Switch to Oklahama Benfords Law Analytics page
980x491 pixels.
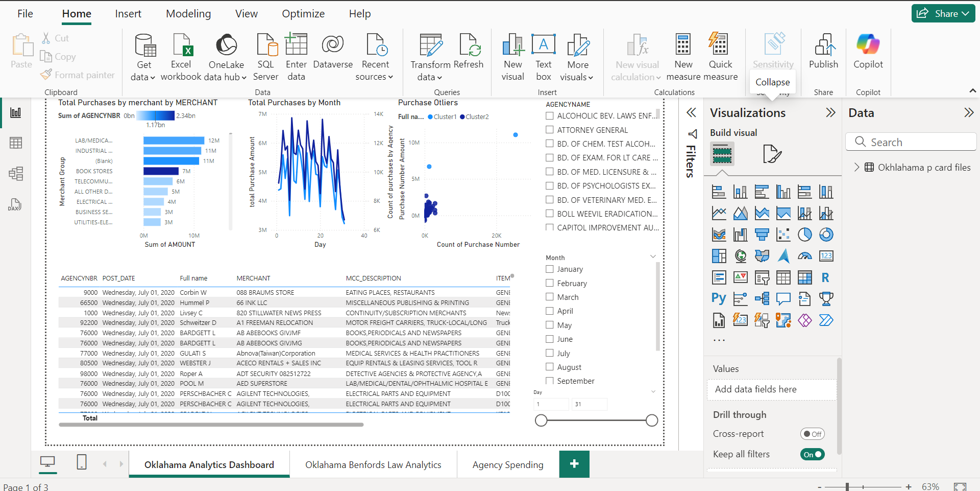coord(373,464)
